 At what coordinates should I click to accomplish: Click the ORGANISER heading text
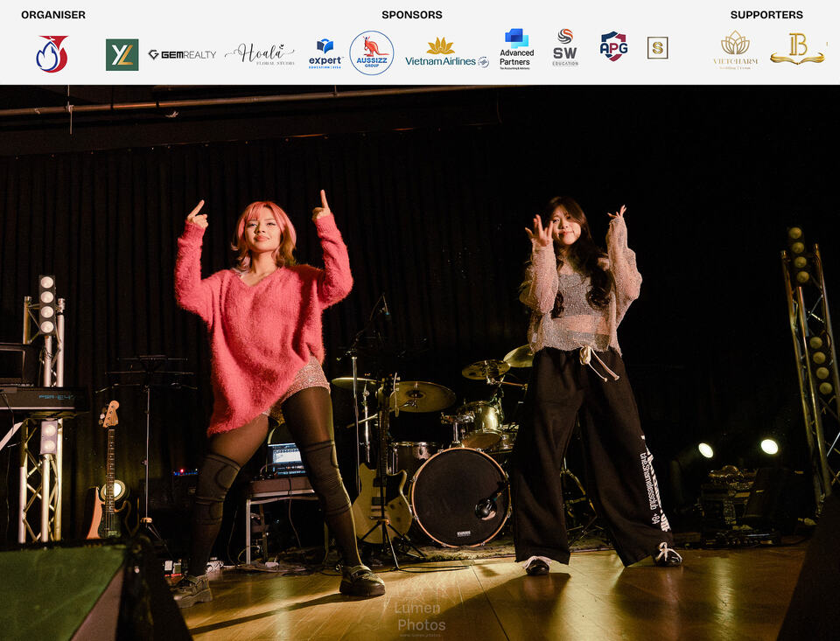pos(53,15)
